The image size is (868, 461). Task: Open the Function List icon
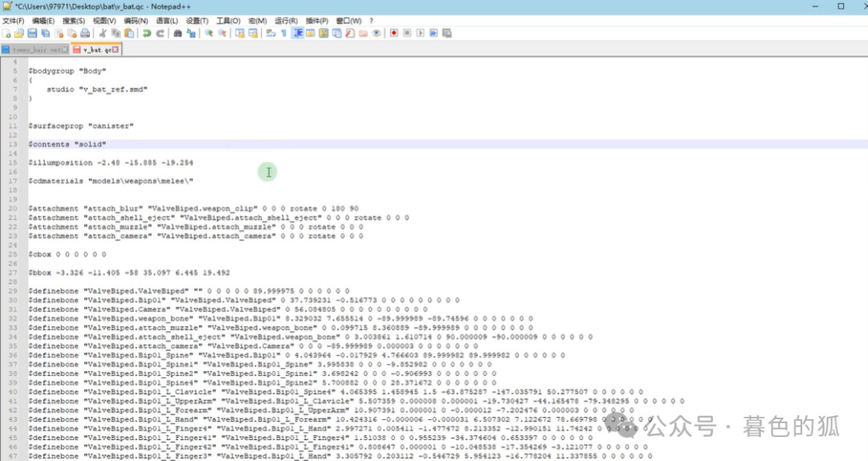click(350, 33)
